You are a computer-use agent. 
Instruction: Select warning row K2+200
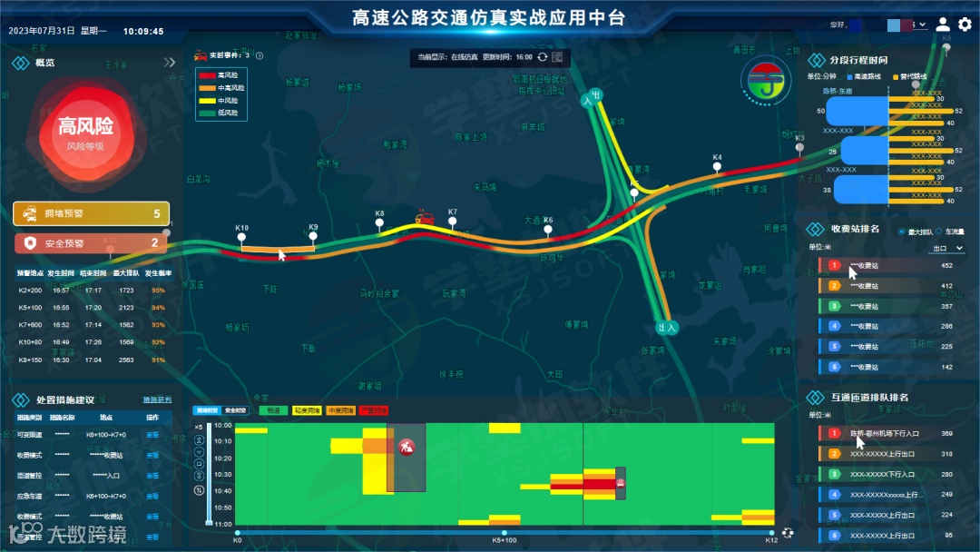[x=92, y=290]
